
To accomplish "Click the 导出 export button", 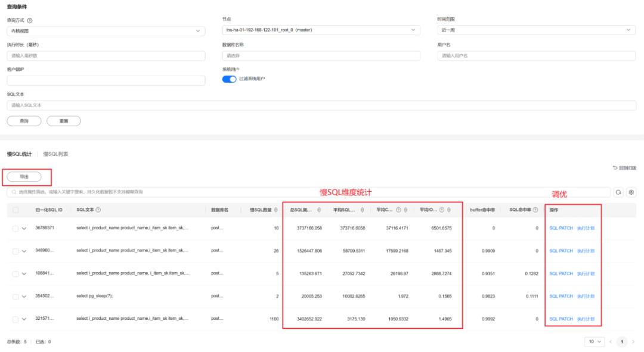I will point(24,177).
